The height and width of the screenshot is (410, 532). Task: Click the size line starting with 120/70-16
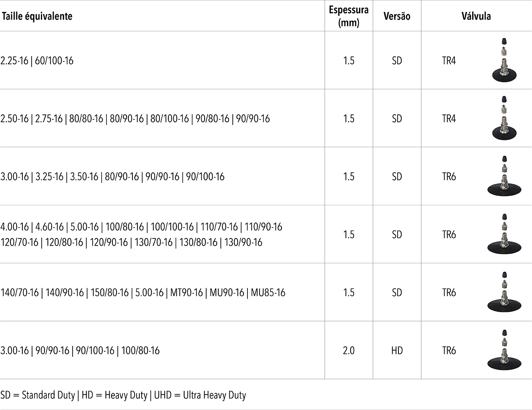131,242
